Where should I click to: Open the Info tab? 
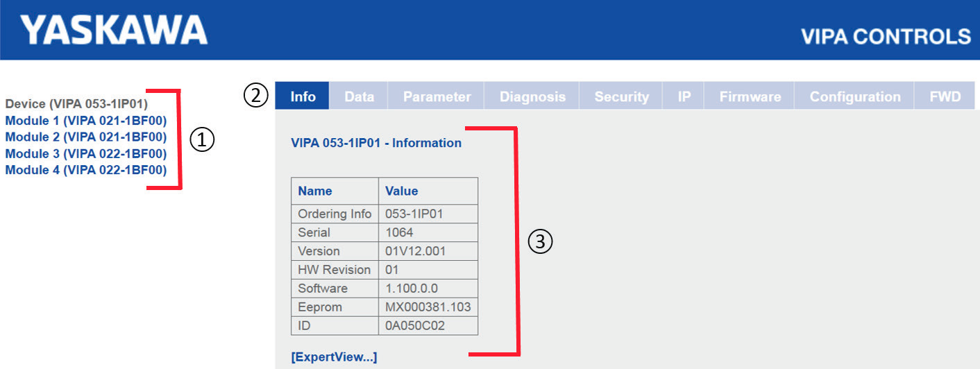[303, 96]
